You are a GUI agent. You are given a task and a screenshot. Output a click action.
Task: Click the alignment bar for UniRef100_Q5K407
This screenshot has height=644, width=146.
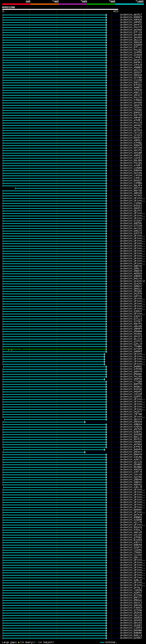pyautogui.click(x=44, y=452)
